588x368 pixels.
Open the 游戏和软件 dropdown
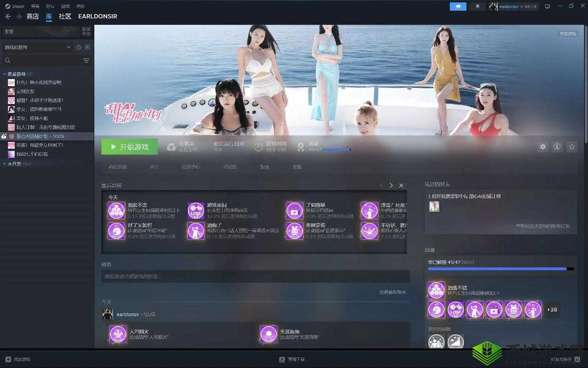(37, 47)
